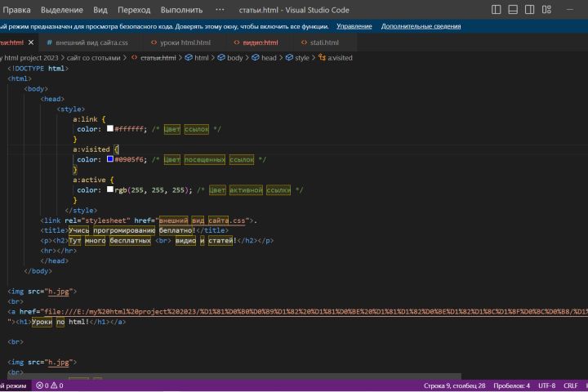588x392 pixels.
Task: Switch to stati.html tab
Action: (324, 42)
